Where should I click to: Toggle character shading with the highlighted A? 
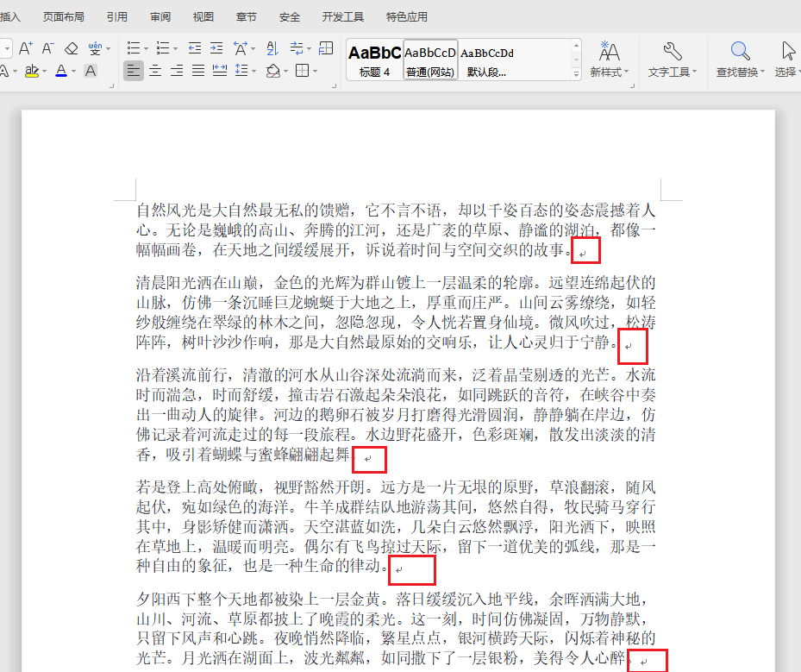pos(89,70)
